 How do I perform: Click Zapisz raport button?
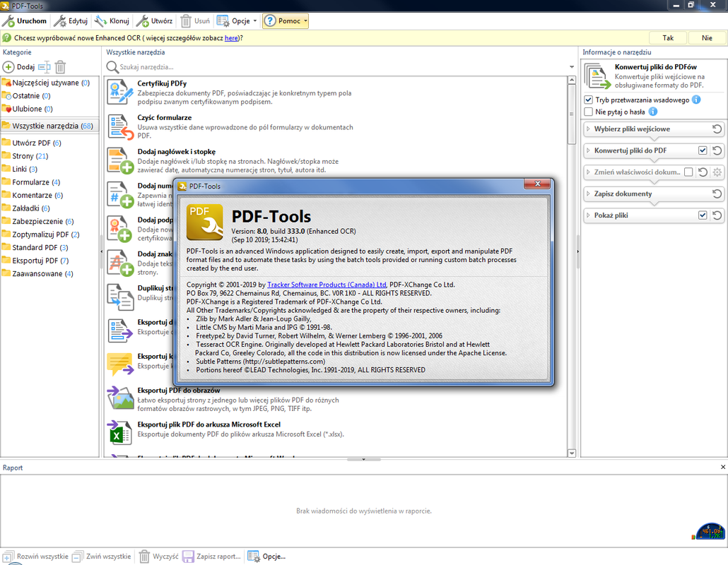[212, 557]
